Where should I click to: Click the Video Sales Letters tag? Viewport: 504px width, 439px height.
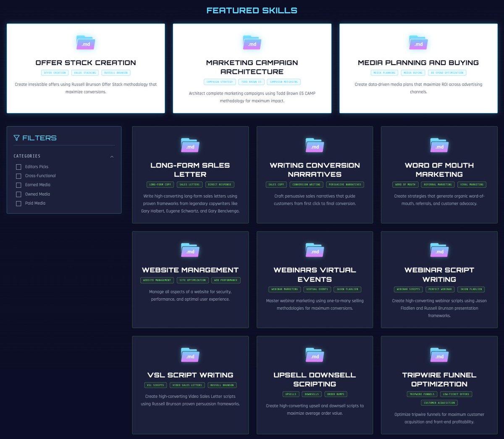(187, 385)
